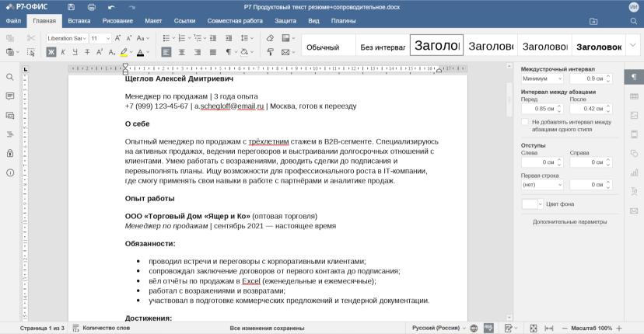The image size is (644, 334).
Task: Increase font size with the A-up icon
Action: pos(118,38)
